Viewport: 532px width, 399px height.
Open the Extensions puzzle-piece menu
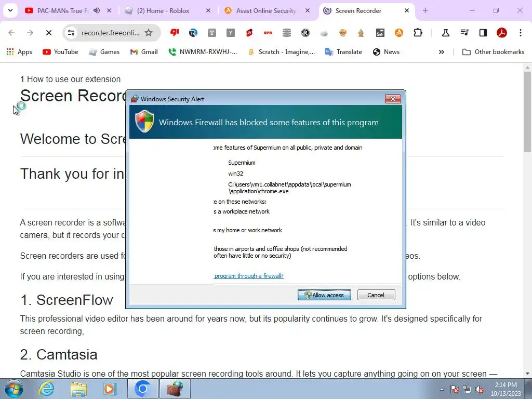418,33
